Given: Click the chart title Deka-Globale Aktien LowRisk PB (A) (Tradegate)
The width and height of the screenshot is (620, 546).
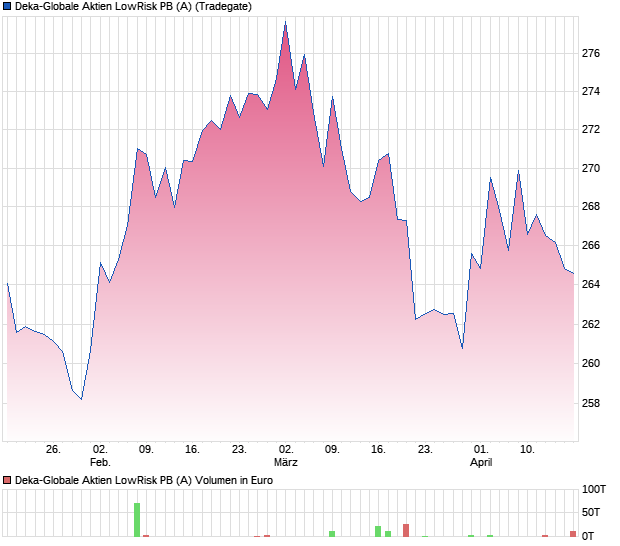Looking at the screenshot, I should pos(133,7).
